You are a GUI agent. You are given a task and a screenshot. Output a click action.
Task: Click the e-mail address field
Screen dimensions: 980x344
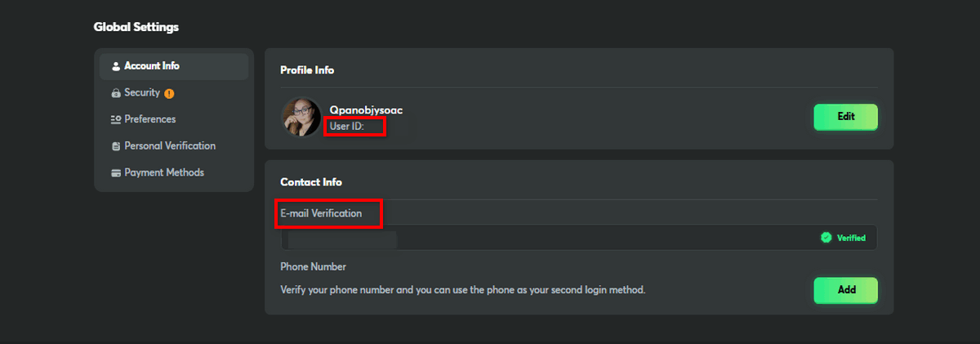click(547, 238)
